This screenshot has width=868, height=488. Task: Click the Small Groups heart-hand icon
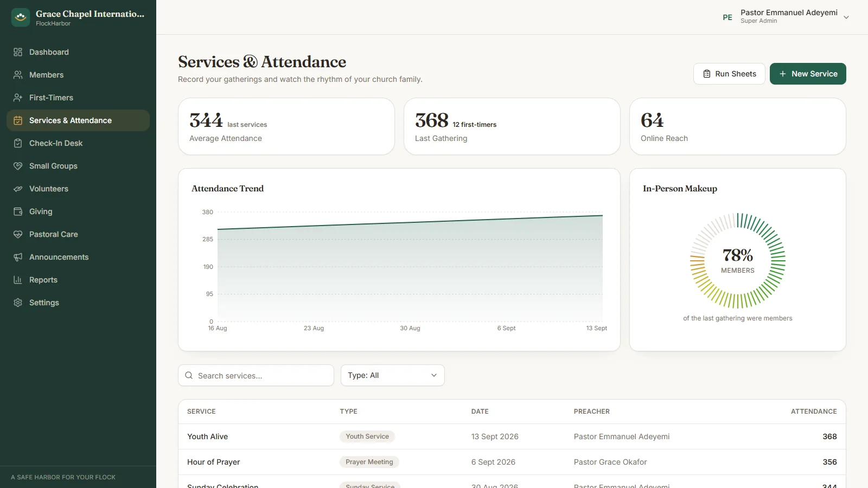click(18, 166)
